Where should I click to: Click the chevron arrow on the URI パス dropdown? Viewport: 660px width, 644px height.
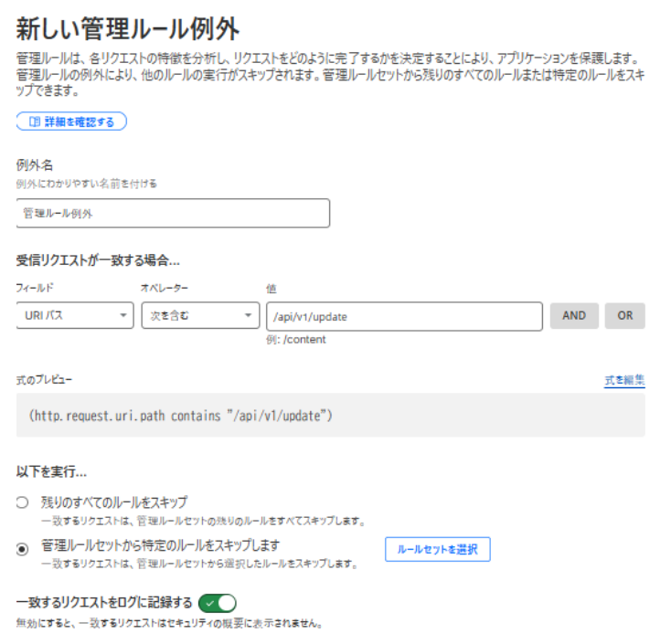pos(123,316)
